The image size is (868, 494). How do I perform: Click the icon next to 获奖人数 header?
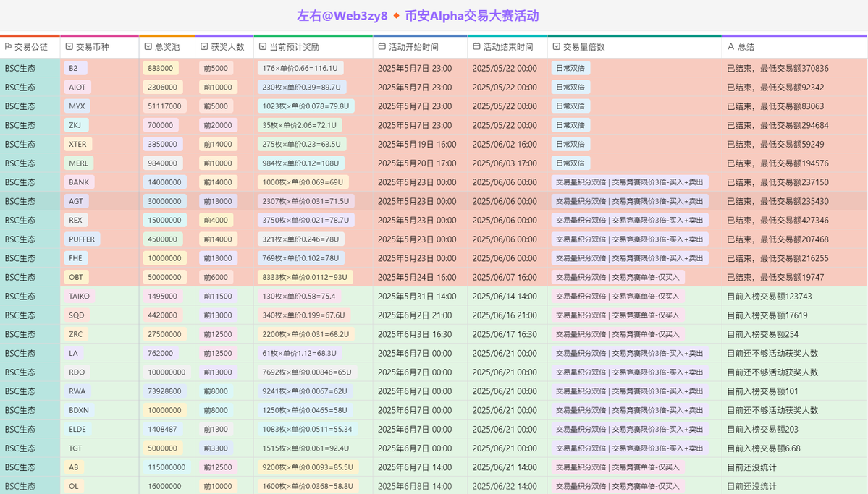204,47
